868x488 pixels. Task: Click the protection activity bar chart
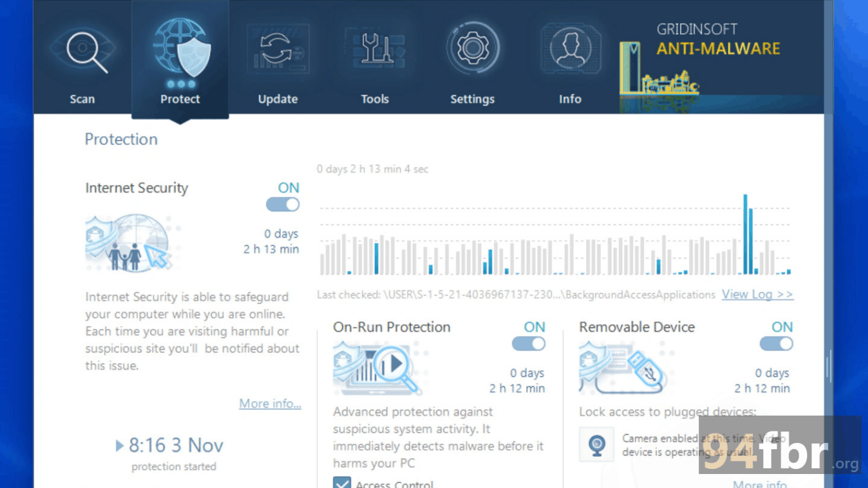555,234
